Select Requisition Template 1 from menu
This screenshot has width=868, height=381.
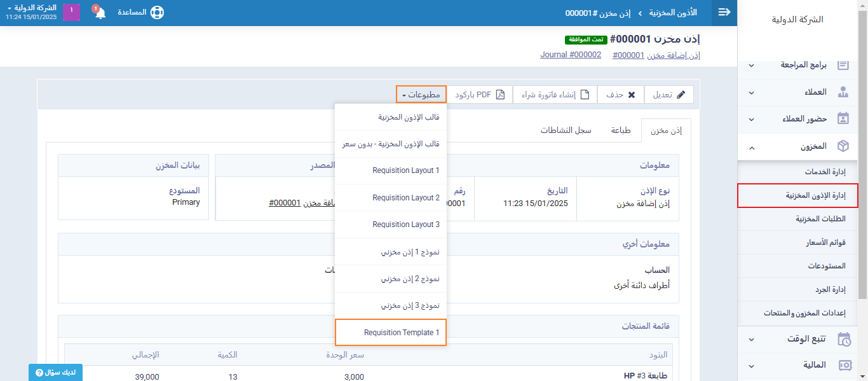(x=391, y=333)
